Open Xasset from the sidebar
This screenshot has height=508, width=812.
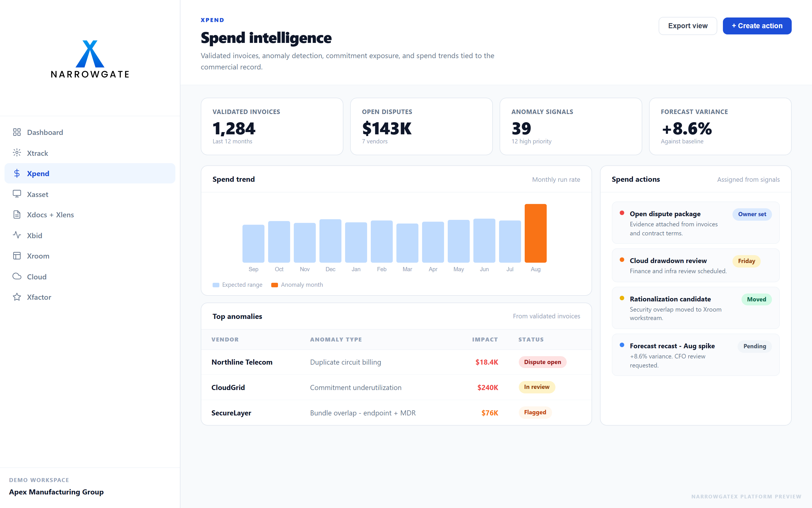coord(90,194)
